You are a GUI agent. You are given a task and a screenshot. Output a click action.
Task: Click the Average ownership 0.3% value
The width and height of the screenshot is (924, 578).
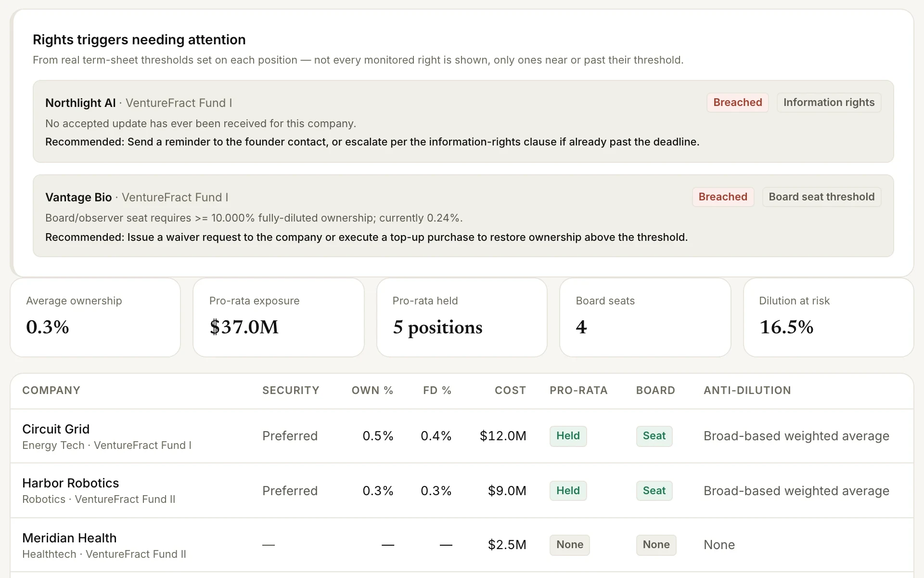coord(48,327)
